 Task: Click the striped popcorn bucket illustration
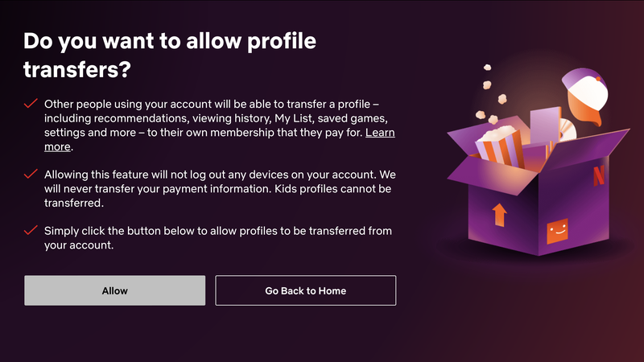tap(499, 146)
